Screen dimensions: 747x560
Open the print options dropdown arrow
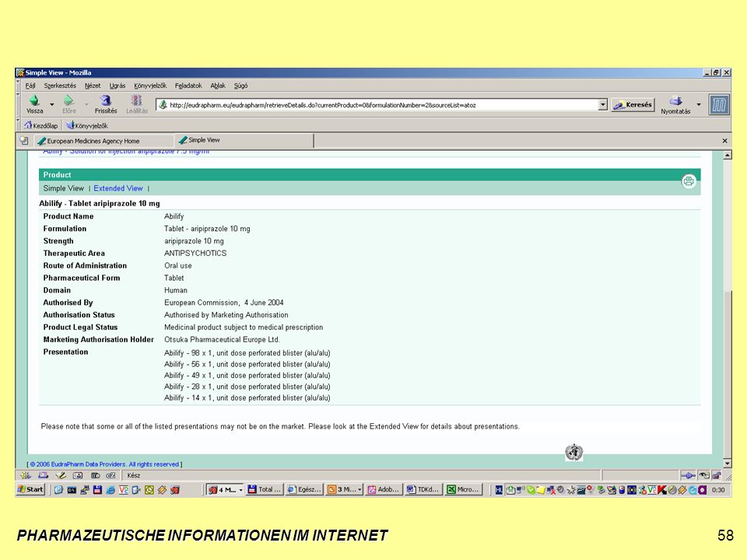click(699, 103)
